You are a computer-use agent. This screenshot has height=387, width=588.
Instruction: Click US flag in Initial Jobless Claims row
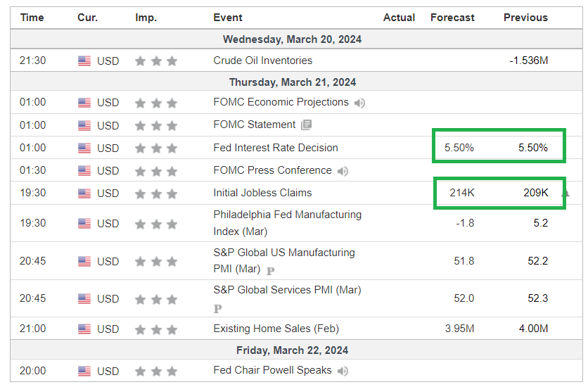[84, 193]
